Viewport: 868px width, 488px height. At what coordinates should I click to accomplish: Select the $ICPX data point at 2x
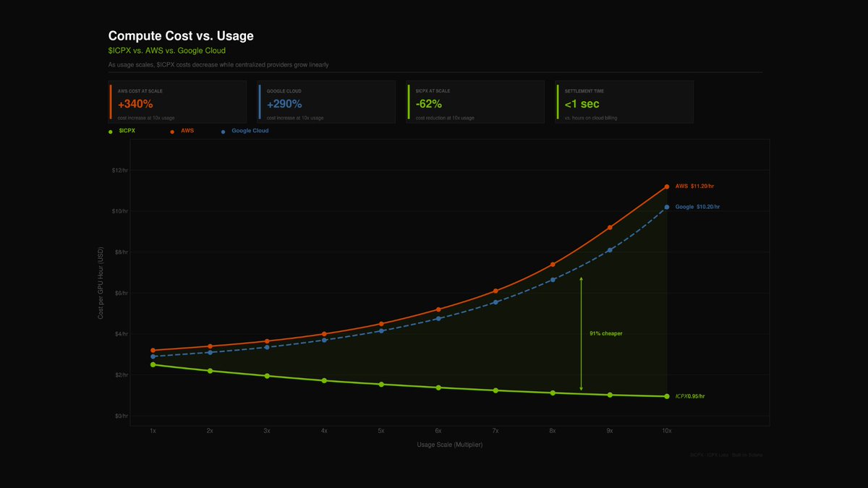click(210, 371)
